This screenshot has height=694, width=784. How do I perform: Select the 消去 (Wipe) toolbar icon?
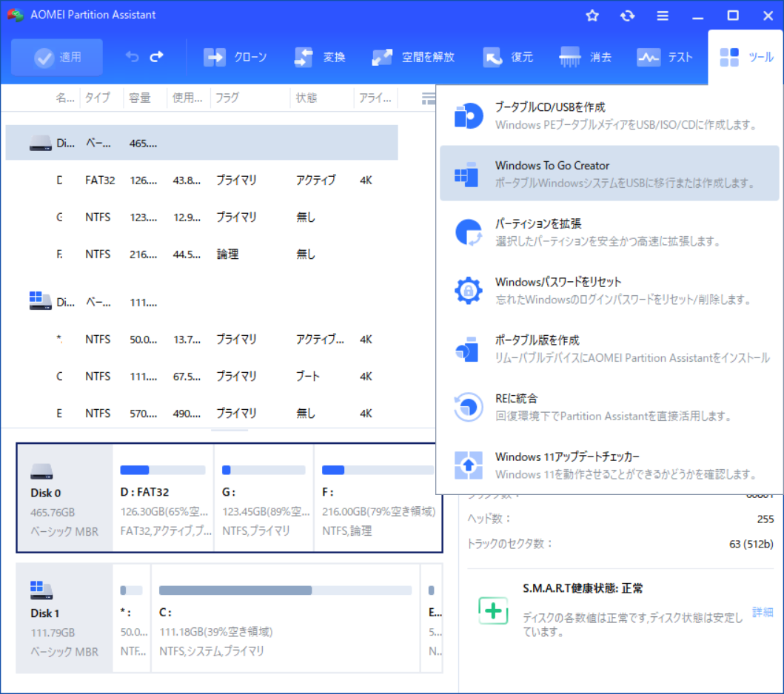pyautogui.click(x=570, y=56)
